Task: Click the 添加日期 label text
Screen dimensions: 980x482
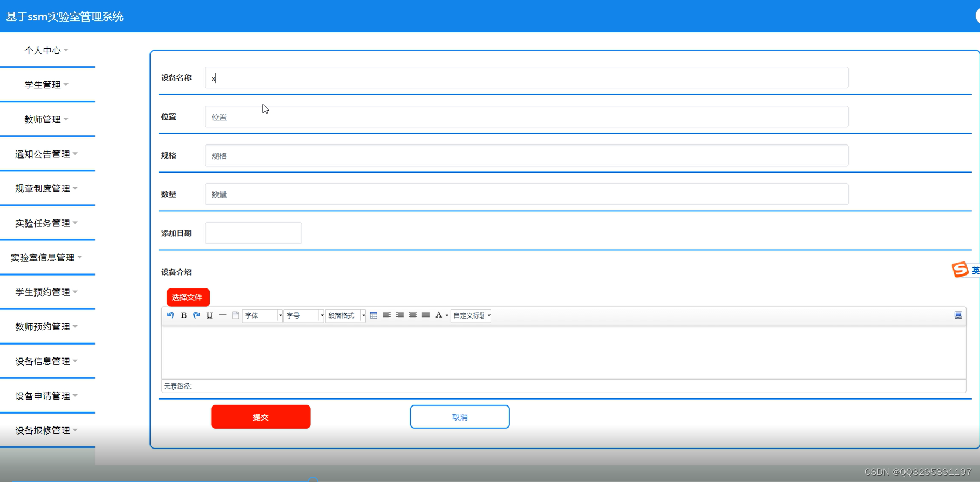Action: click(176, 233)
